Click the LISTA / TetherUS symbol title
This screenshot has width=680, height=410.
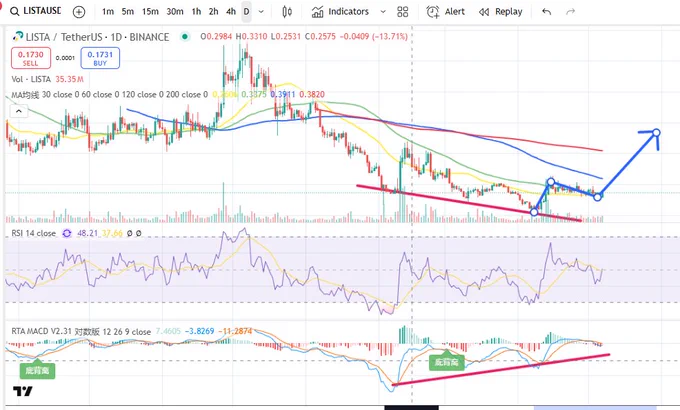pyautogui.click(x=97, y=37)
